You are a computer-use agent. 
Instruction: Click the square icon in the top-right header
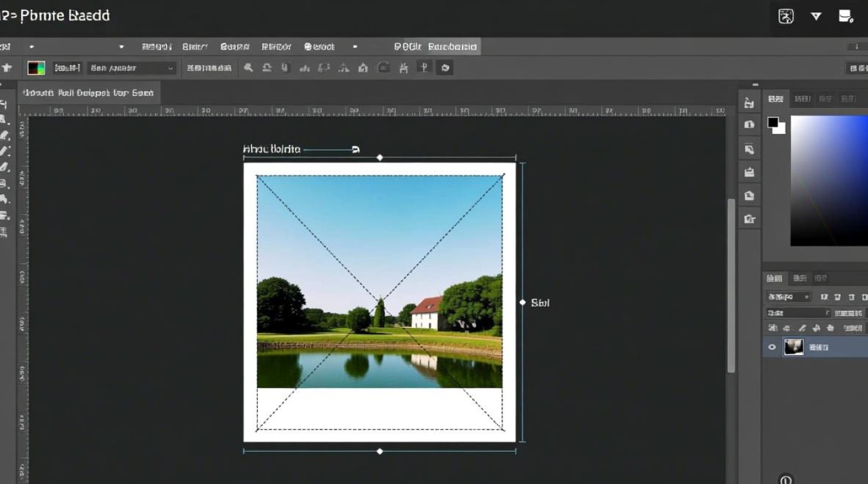coord(786,17)
